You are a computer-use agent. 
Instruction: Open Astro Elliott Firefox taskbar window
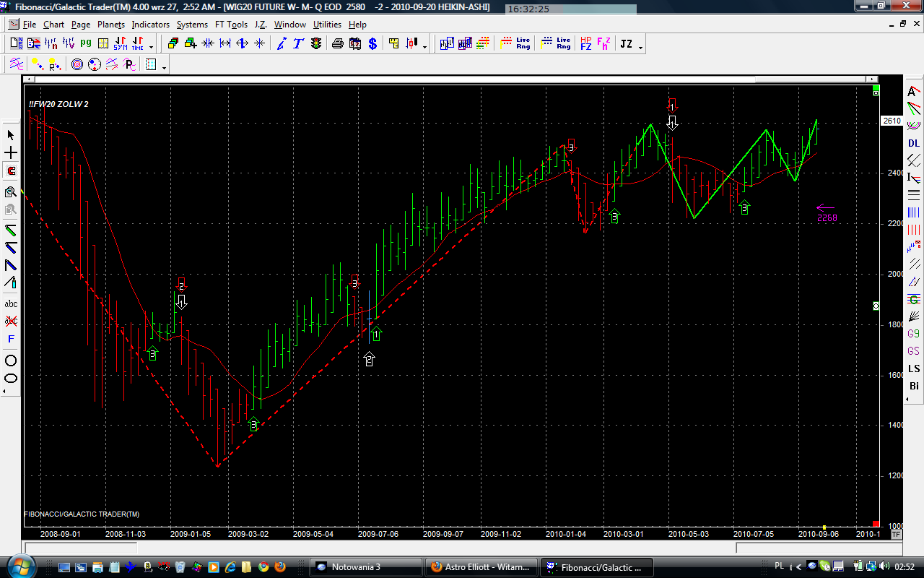pyautogui.click(x=481, y=567)
